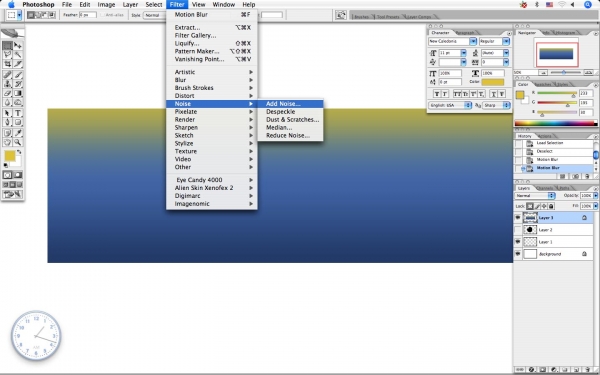Image resolution: width=600 pixels, height=375 pixels.
Task: Open the layer Opacity dropdown arrow
Action: (596, 196)
